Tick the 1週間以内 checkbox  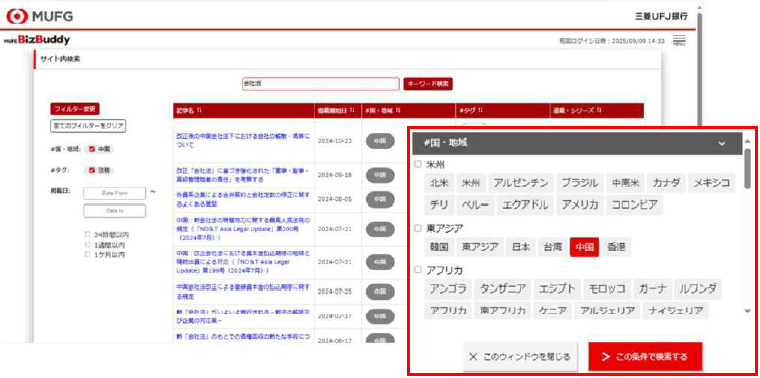tap(88, 244)
